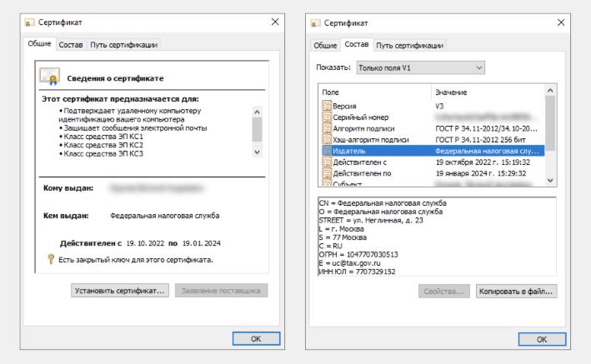
Task: Open Состав tab in left window
Action: [x=71, y=45]
